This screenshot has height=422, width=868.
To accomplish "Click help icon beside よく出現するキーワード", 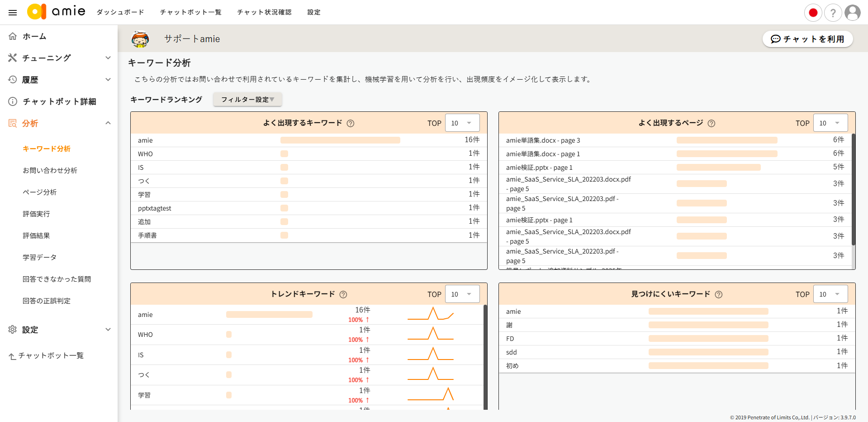I will click(x=351, y=123).
